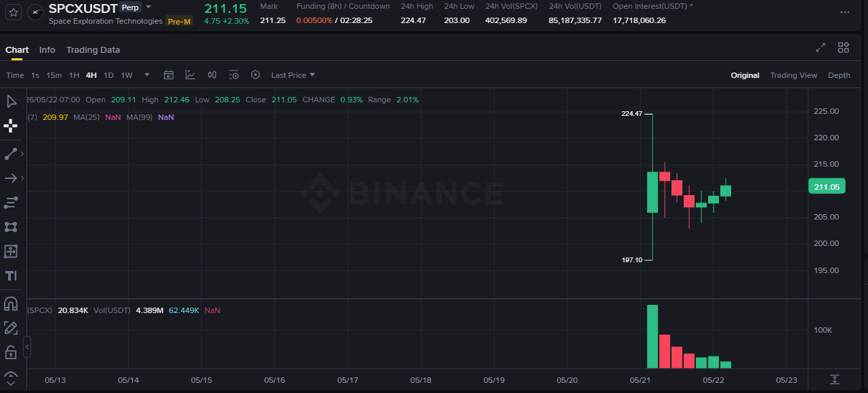Screen dimensions: 868x393
Task: Open the chart display settings list icon
Action: [x=234, y=75]
